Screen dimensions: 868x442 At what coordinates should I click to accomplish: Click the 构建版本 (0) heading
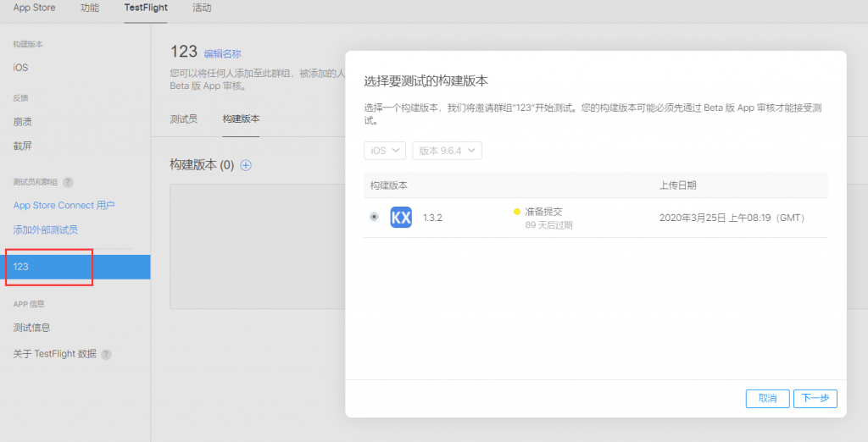coord(202,165)
